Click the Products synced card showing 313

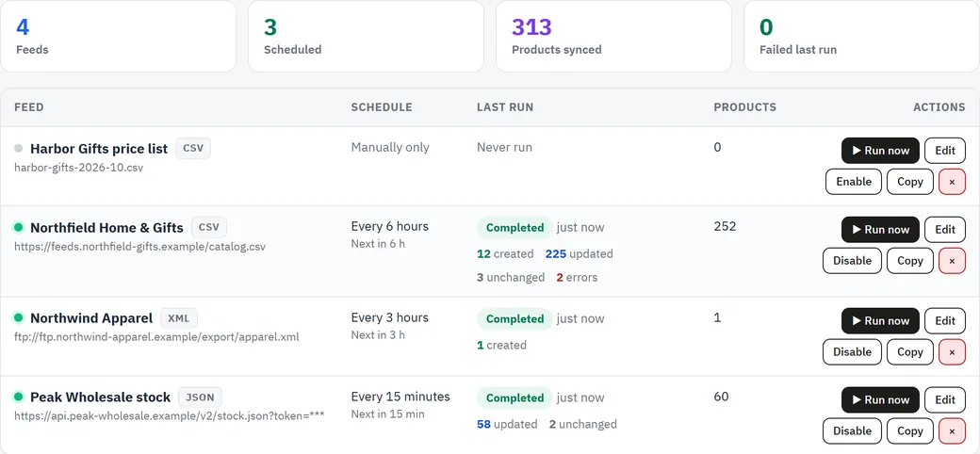pyautogui.click(x=613, y=36)
